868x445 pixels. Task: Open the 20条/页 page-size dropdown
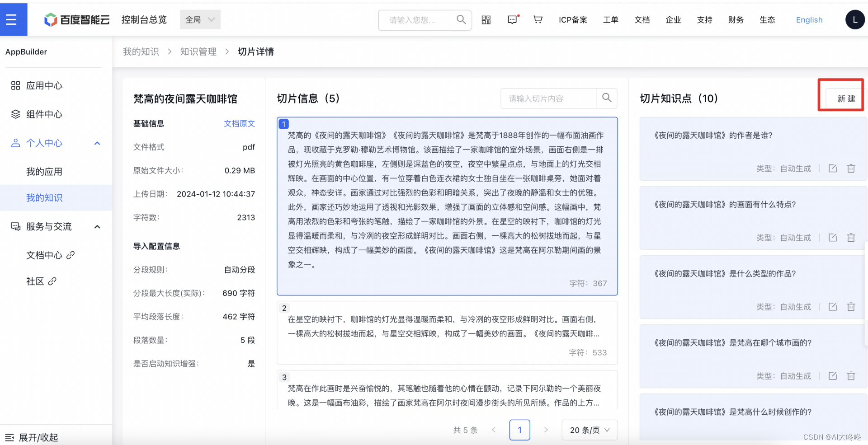tap(589, 430)
